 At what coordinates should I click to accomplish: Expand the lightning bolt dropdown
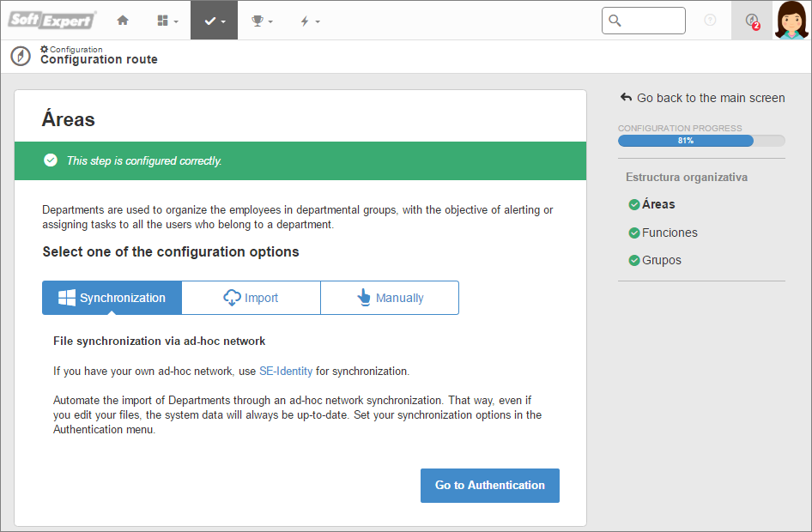point(310,21)
